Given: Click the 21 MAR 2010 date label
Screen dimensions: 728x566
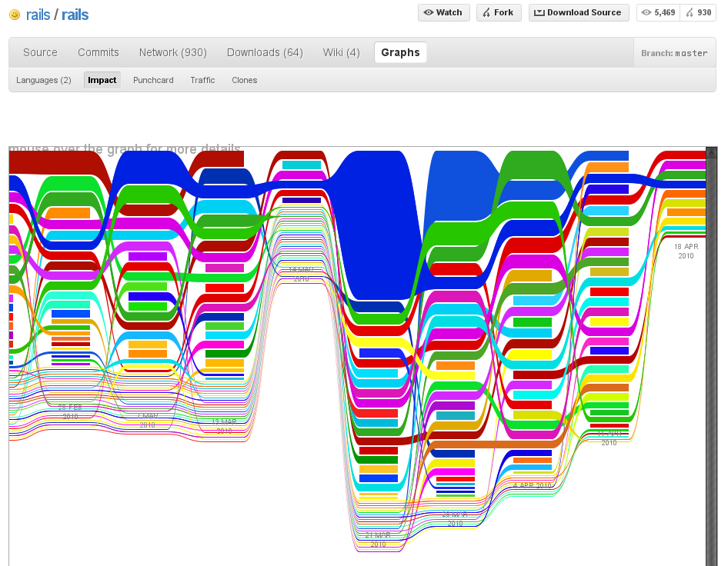Looking at the screenshot, I should click(x=378, y=540).
